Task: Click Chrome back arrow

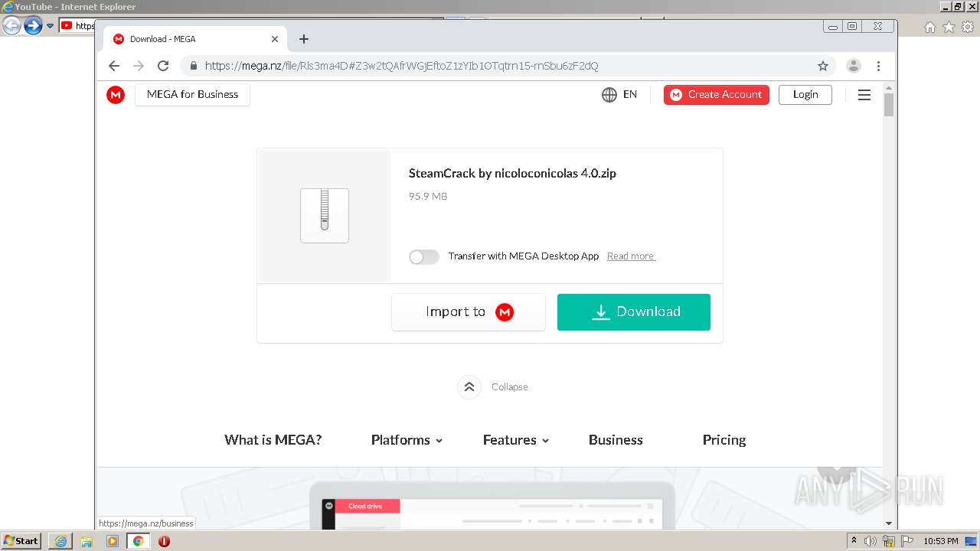Action: coord(114,66)
